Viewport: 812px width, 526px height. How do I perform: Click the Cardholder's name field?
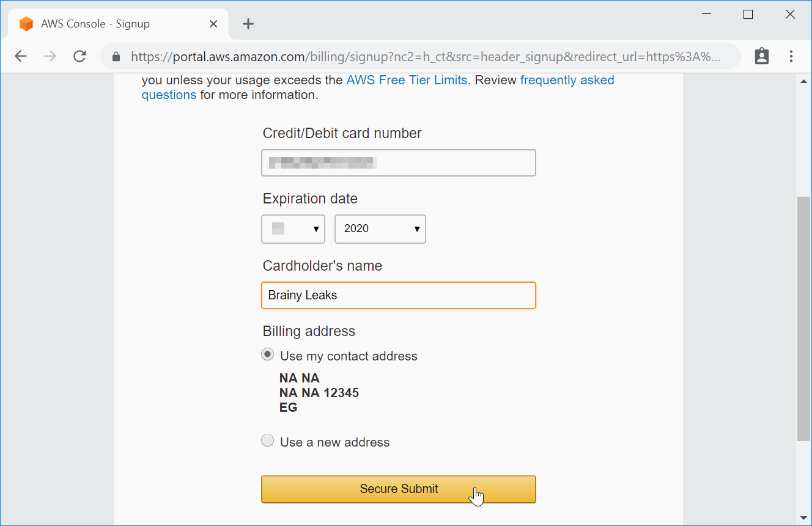398,296
